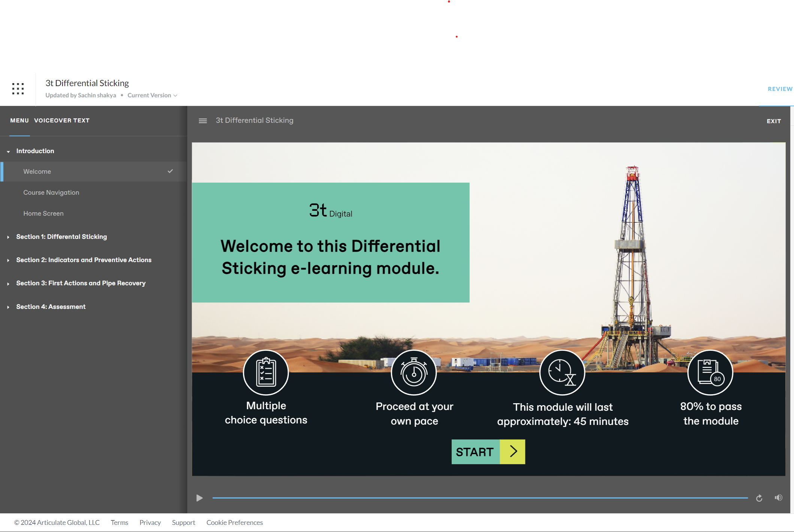Image resolution: width=794 pixels, height=532 pixels.
Task: Open the Support link
Action: (184, 522)
